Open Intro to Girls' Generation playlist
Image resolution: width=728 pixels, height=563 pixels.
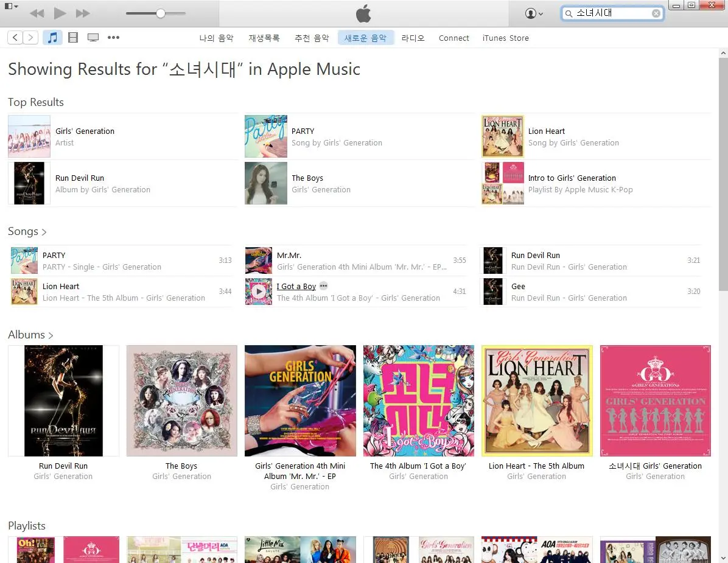click(x=596, y=183)
